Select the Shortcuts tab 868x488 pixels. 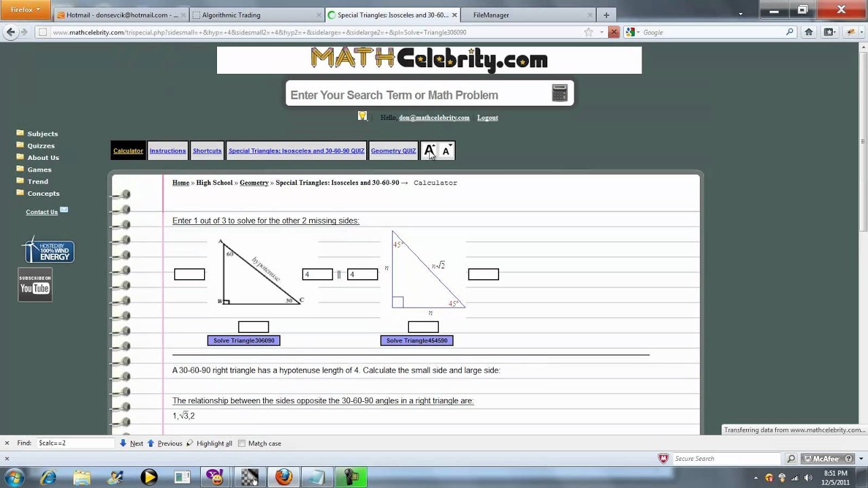(x=207, y=150)
